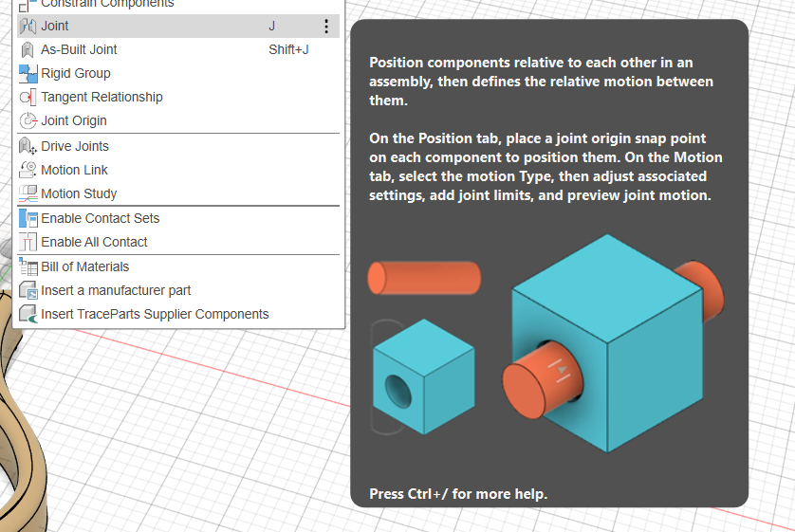Image resolution: width=795 pixels, height=532 pixels.
Task: Click the Bill of Materials icon
Action: [28, 267]
